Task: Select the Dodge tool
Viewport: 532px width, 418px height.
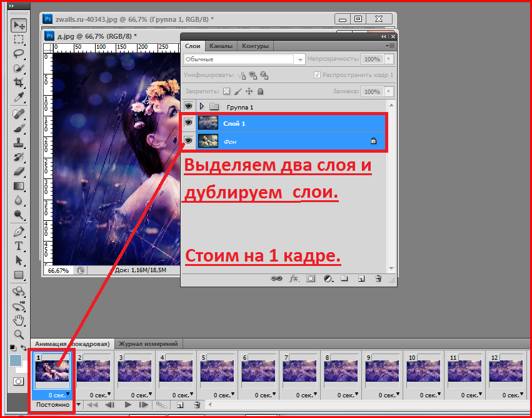Action: click(19, 214)
